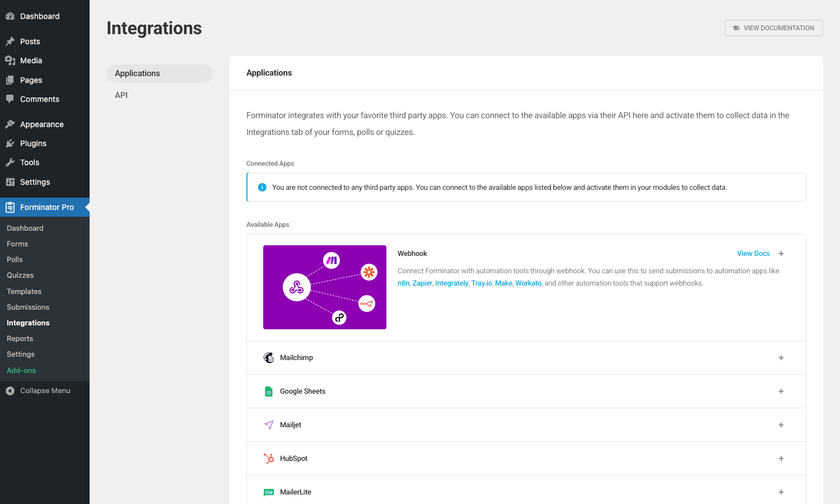The height and width of the screenshot is (504, 840).
Task: Click the Posts pin icon
Action: (x=10, y=41)
